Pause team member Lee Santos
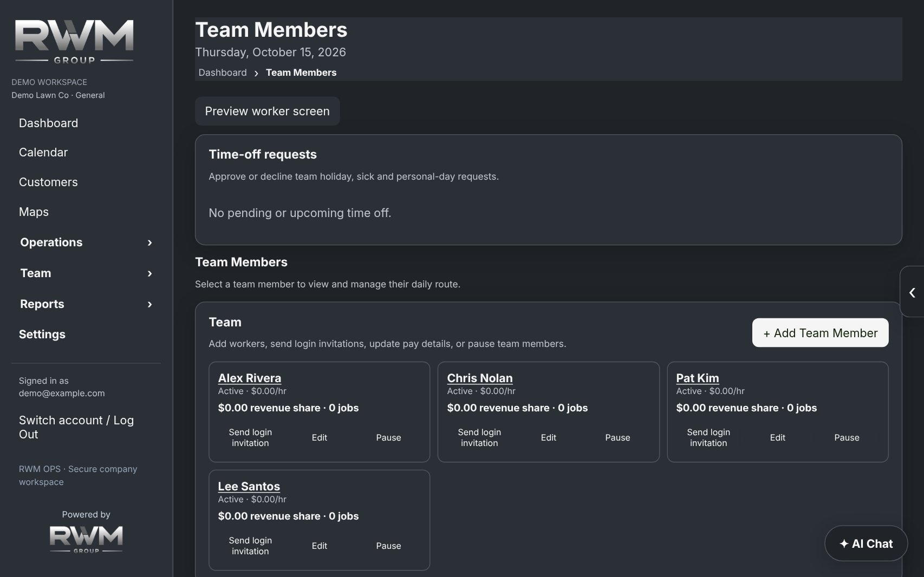Screen dimensions: 924x577 point(389,546)
